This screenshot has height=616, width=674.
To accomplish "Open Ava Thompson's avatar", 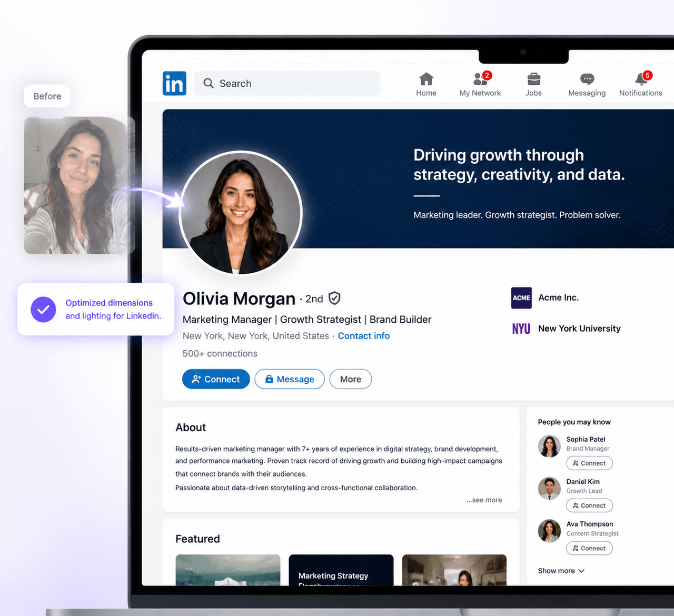I will (549, 531).
